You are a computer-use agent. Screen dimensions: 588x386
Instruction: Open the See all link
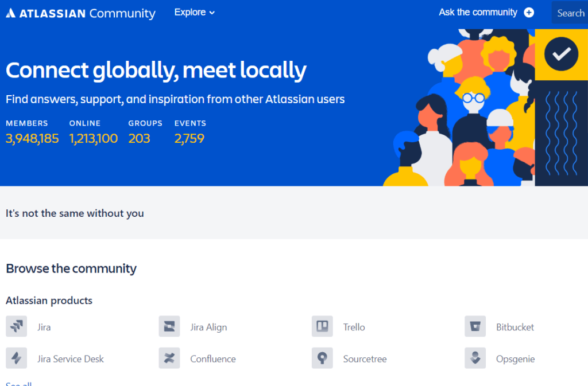[19, 383]
